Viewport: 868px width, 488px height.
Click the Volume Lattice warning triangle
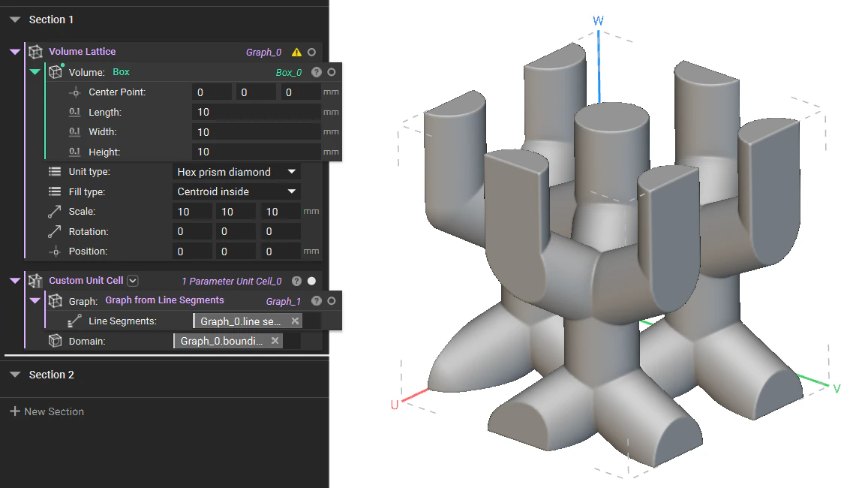coord(297,51)
